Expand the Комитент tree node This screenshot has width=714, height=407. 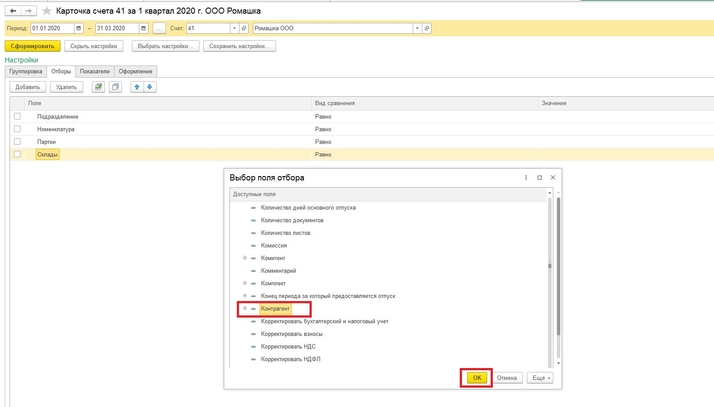coord(244,258)
